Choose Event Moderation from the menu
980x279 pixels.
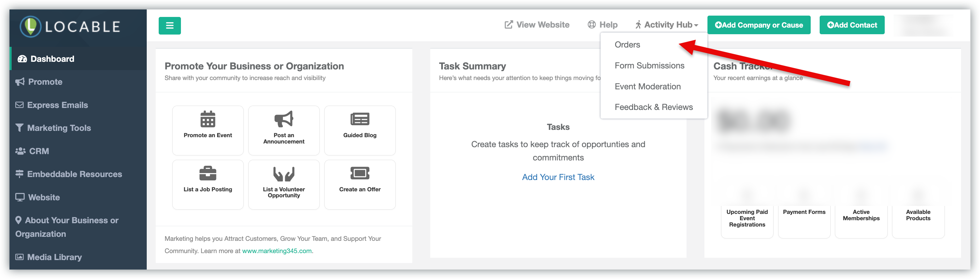tap(647, 86)
